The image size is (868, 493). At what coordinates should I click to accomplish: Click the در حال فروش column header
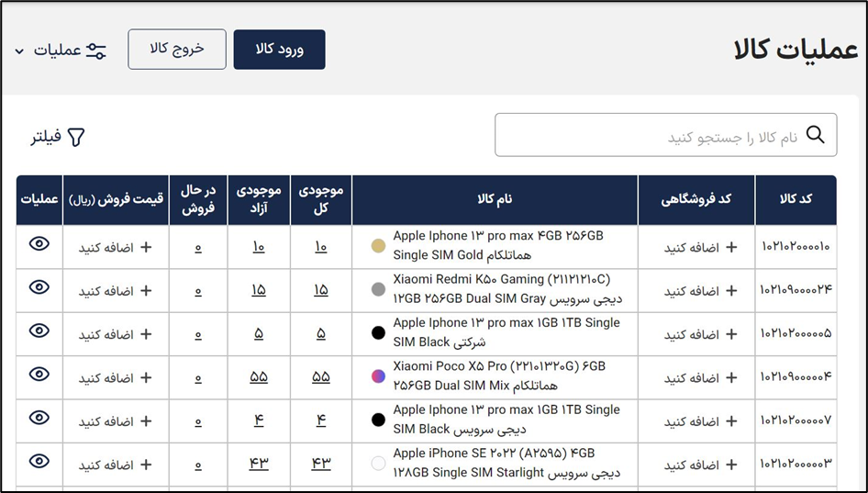[x=198, y=199]
